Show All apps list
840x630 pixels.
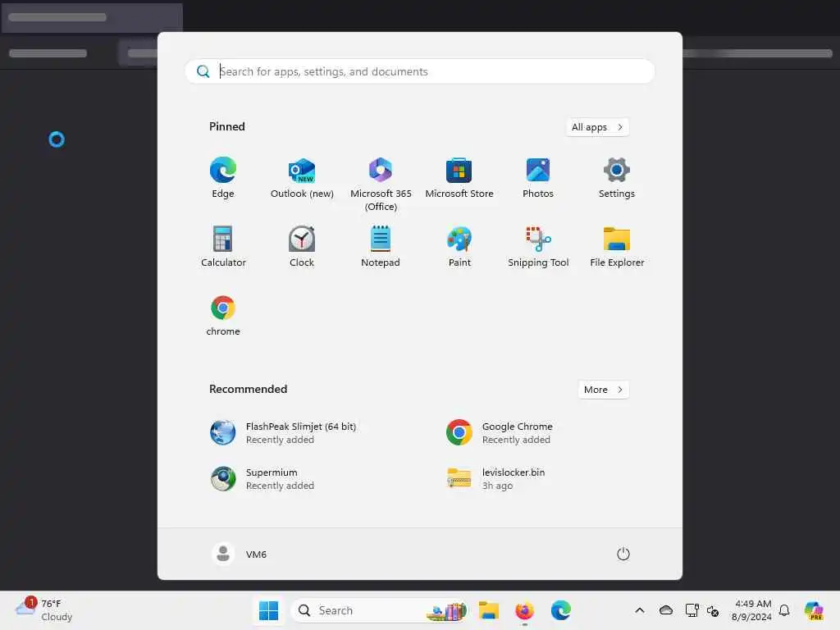(x=597, y=127)
